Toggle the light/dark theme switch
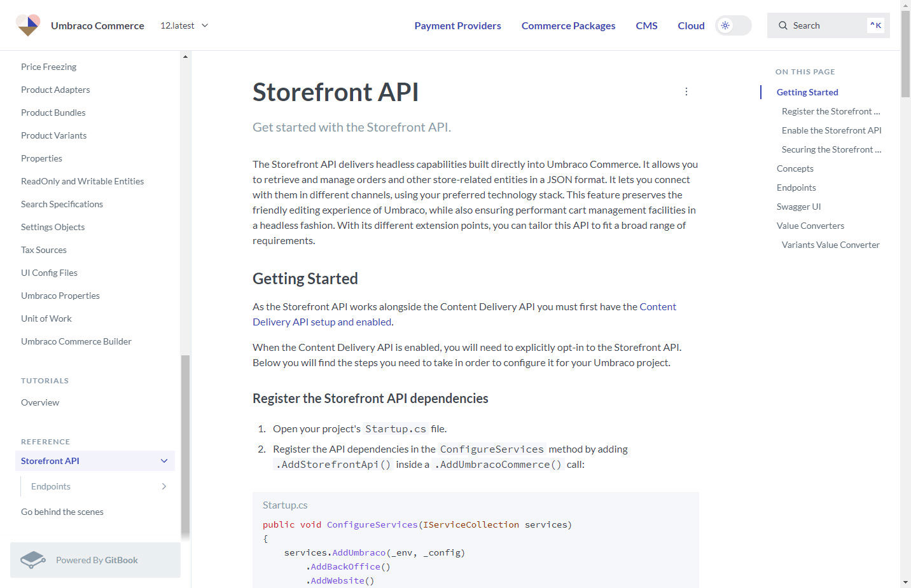This screenshot has width=911, height=588. click(734, 25)
